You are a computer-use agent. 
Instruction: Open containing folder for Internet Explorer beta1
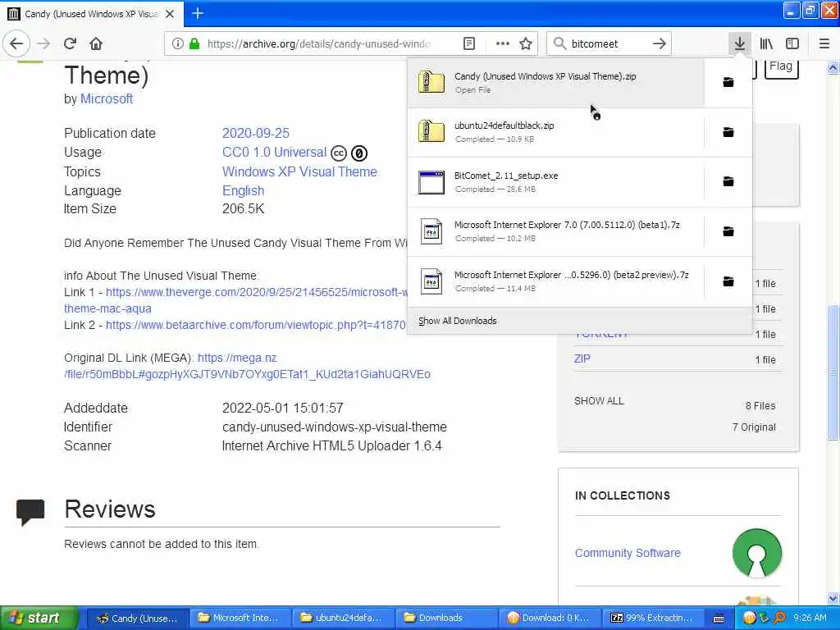pyautogui.click(x=728, y=231)
